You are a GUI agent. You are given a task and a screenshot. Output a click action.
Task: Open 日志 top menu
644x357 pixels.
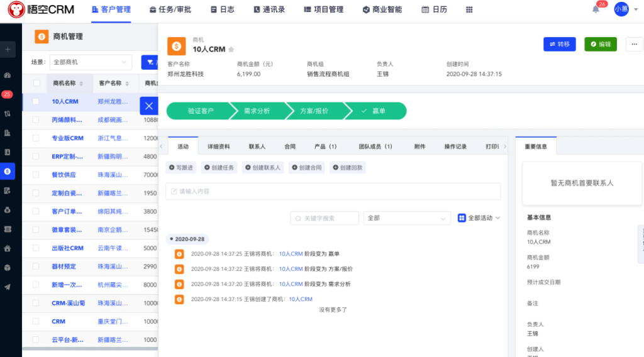(x=222, y=9)
